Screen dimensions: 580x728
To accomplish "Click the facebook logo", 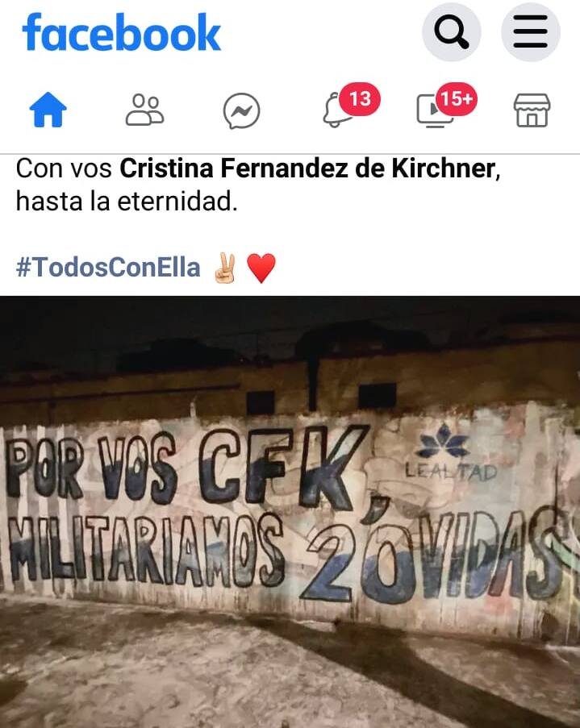I will 121,32.
